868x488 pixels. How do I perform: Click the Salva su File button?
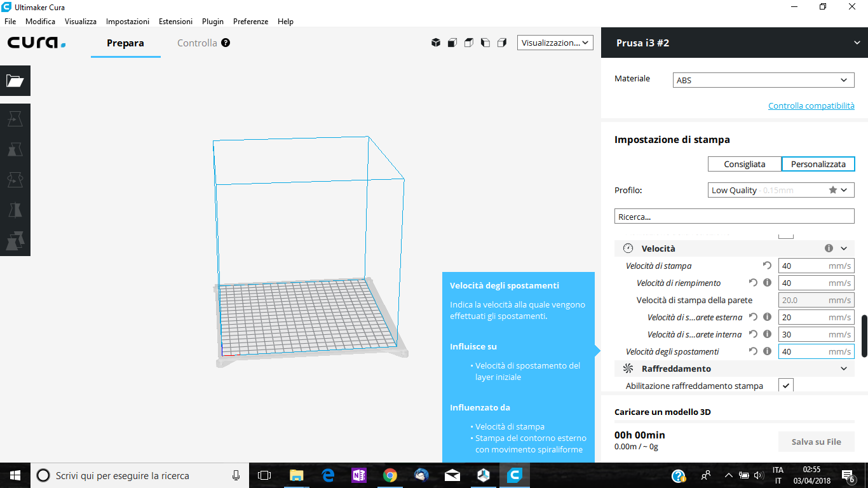[817, 442]
